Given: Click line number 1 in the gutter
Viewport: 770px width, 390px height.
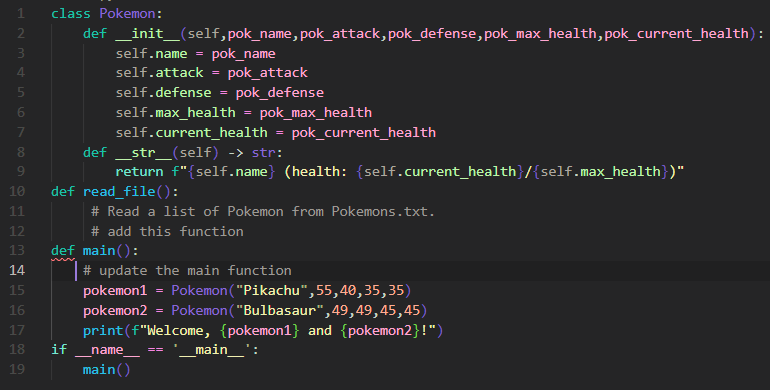Looking at the screenshot, I should point(21,14).
